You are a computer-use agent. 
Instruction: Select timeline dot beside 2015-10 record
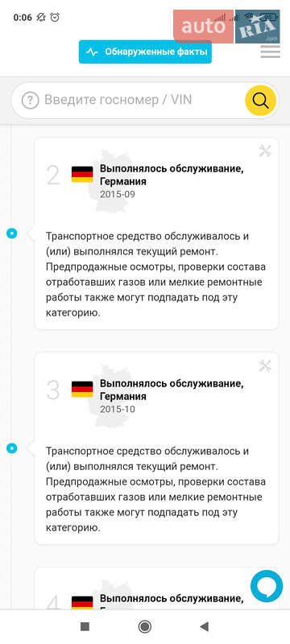tap(12, 448)
